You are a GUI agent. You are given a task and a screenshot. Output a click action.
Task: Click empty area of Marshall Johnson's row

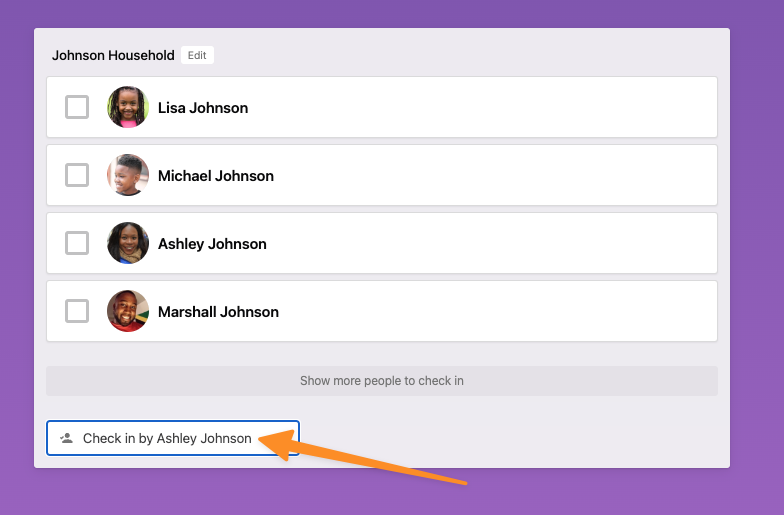point(500,311)
